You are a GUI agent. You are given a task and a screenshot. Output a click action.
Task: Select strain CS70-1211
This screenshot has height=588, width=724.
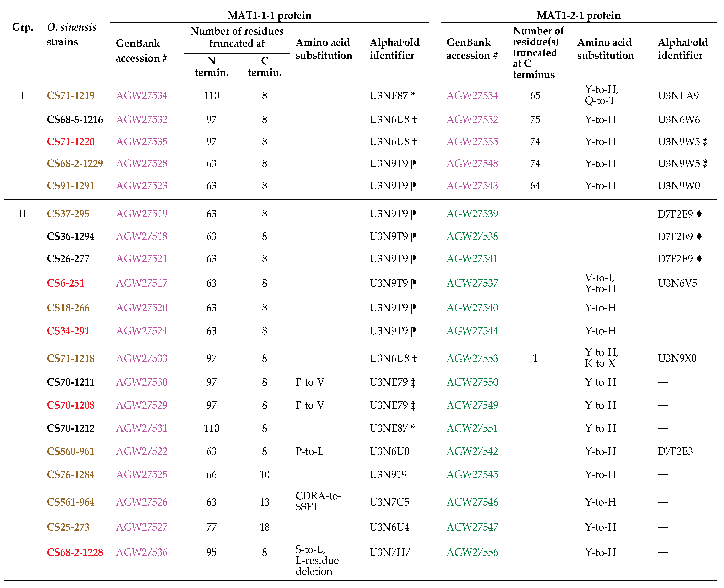71,382
